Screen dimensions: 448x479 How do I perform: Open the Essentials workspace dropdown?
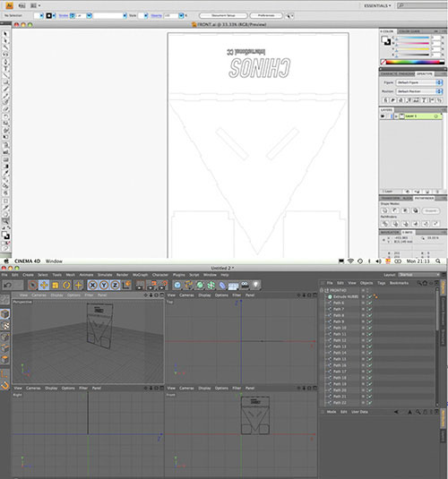378,5
